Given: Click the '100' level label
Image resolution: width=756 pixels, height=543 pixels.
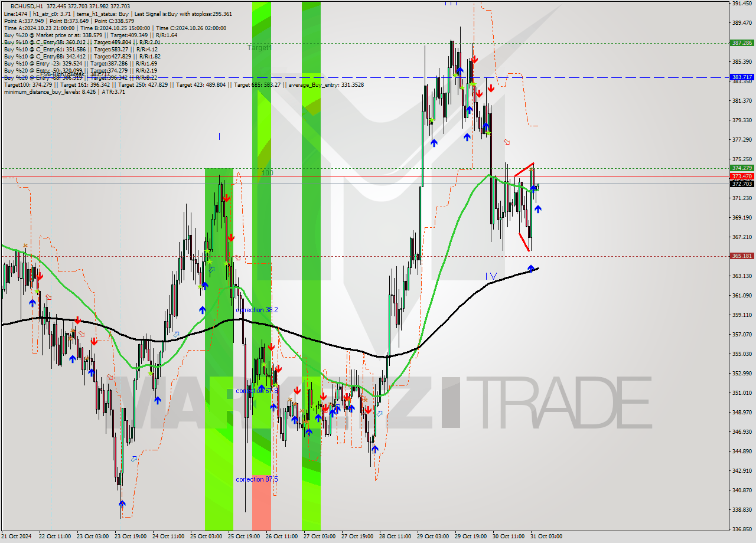Looking at the screenshot, I should pos(267,172).
